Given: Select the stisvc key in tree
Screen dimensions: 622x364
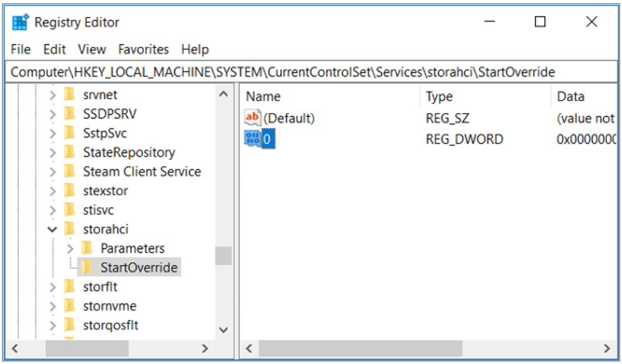Looking at the screenshot, I should (98, 210).
